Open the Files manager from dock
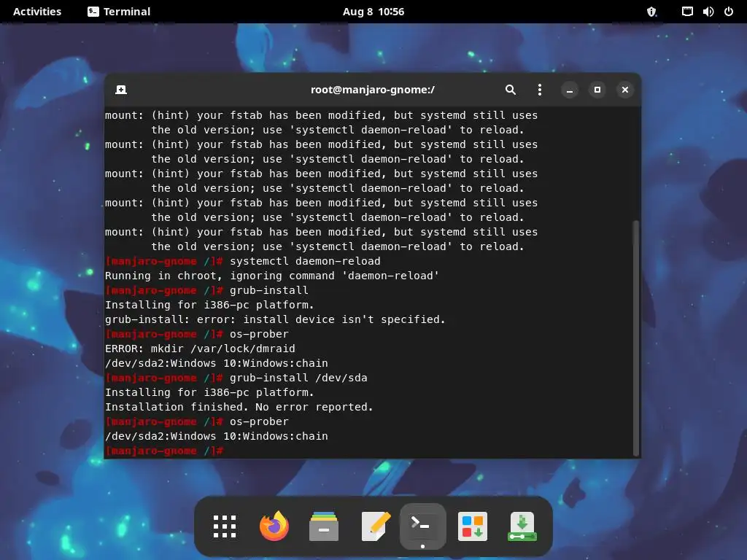Image resolution: width=747 pixels, height=560 pixels. tap(323, 526)
